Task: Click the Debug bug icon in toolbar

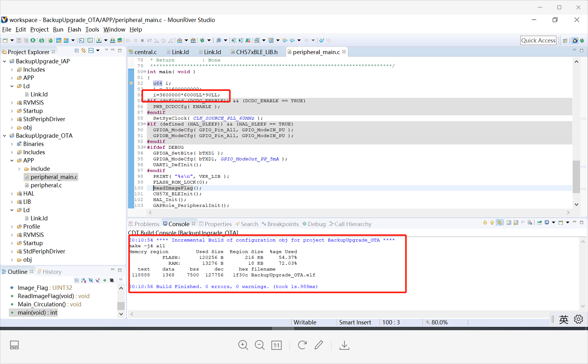Action: (202, 40)
